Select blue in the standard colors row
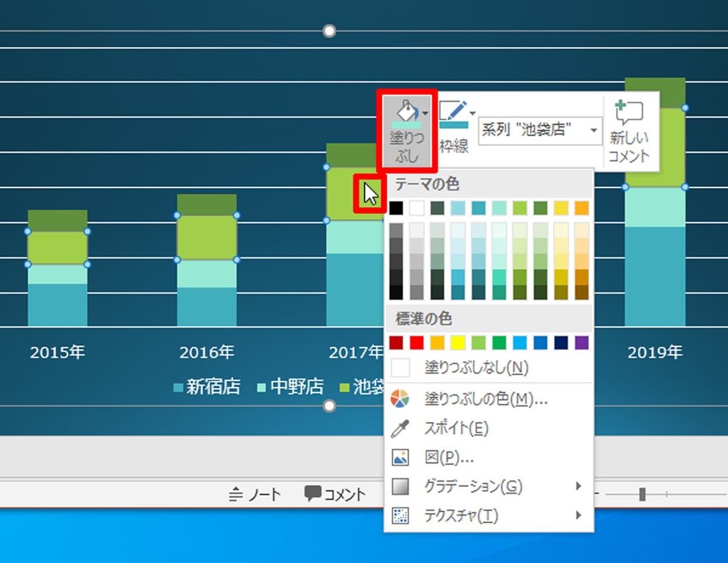This screenshot has height=563, width=728. pyautogui.click(x=541, y=343)
